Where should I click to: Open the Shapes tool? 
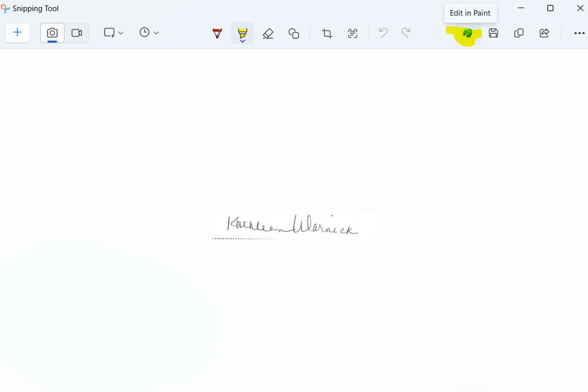point(294,33)
